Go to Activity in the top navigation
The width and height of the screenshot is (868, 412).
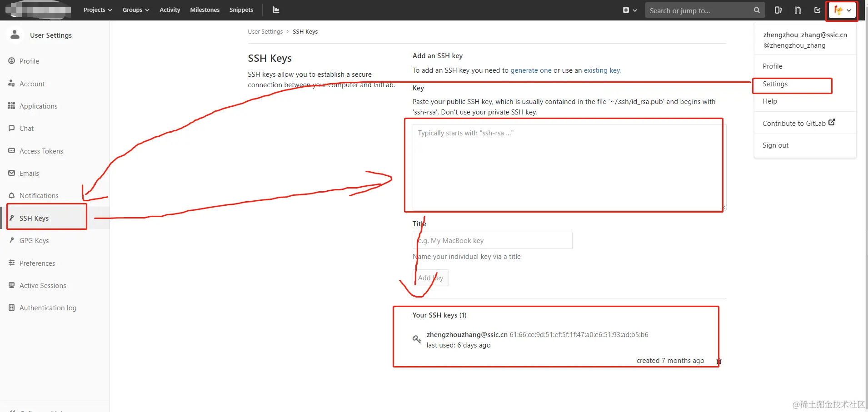point(170,10)
